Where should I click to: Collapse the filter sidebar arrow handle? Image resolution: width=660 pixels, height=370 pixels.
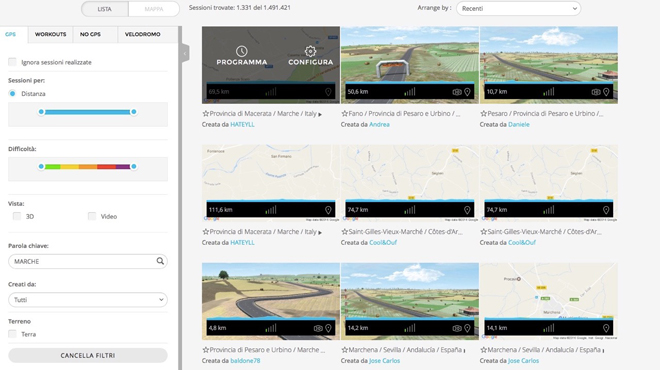click(185, 53)
